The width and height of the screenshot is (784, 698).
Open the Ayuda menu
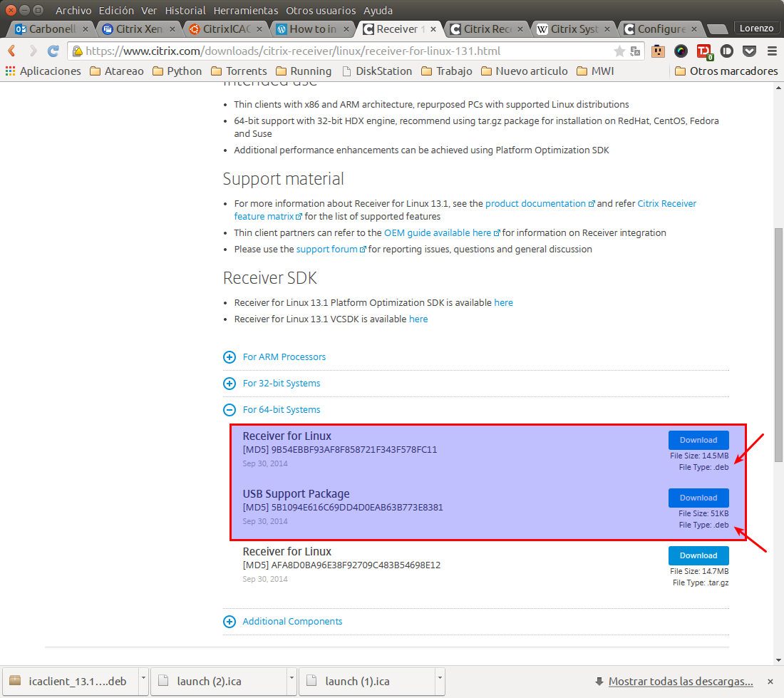(378, 11)
